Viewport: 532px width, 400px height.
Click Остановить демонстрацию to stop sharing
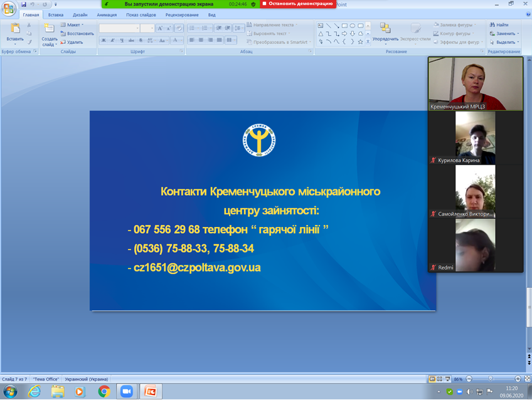coord(296,4)
